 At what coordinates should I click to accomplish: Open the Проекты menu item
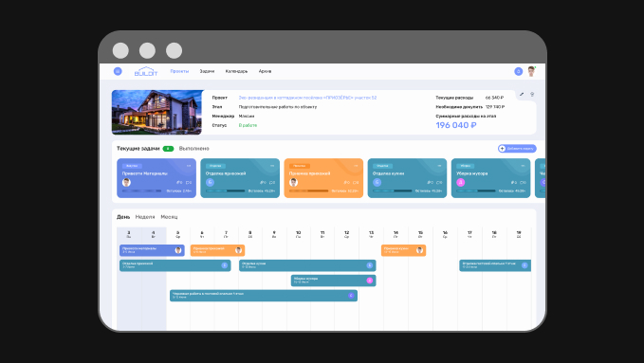179,71
